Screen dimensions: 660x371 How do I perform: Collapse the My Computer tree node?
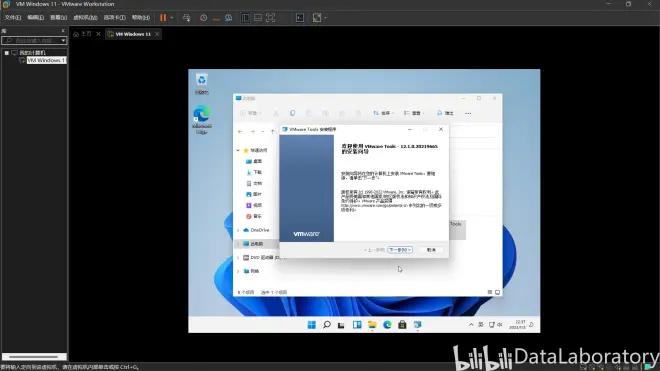click(7, 53)
